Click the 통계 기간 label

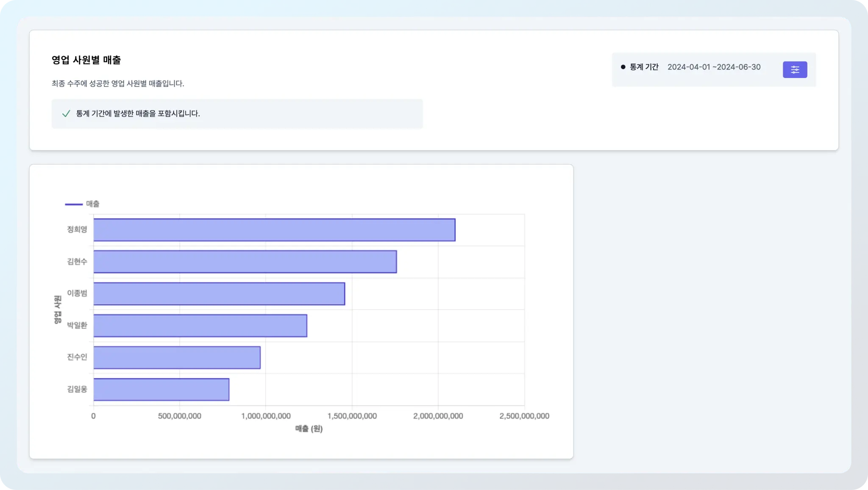(644, 67)
